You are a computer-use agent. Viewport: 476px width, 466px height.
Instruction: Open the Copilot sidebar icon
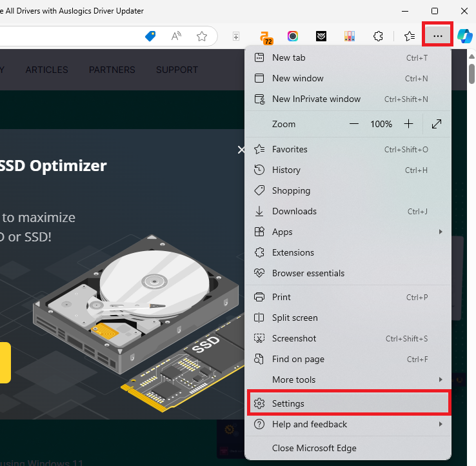coord(465,36)
